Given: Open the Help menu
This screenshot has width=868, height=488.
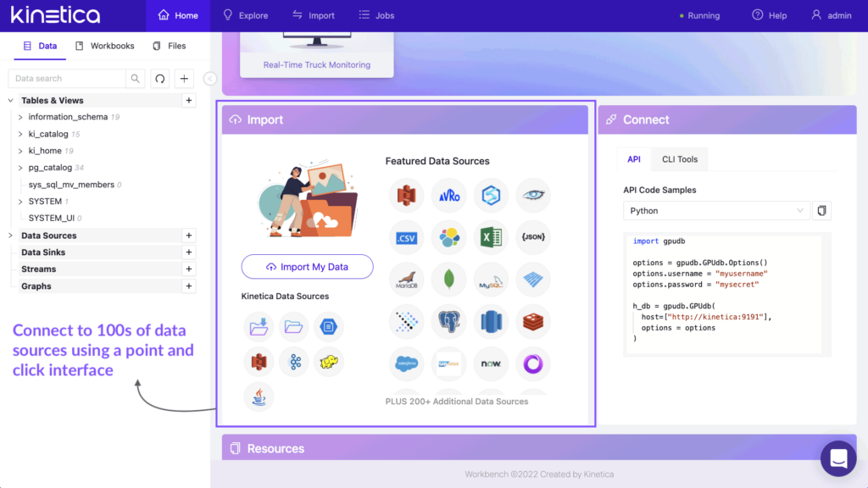Looking at the screenshot, I should coord(770,15).
